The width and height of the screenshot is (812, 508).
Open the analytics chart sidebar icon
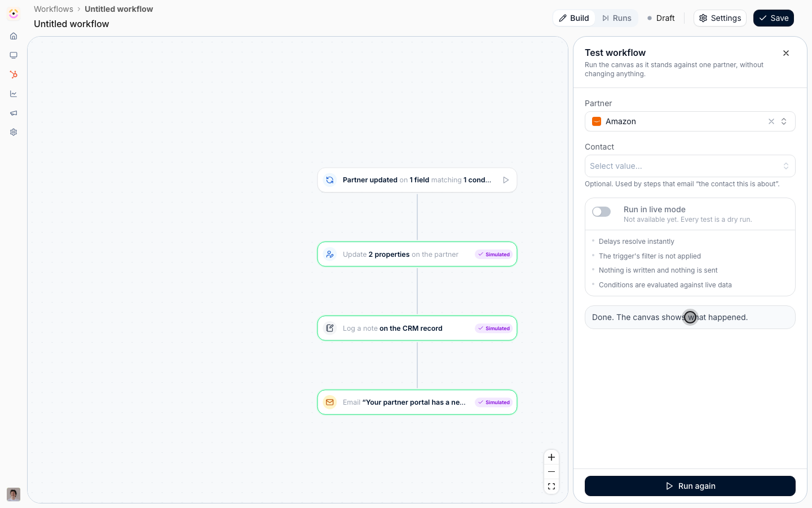pos(14,94)
